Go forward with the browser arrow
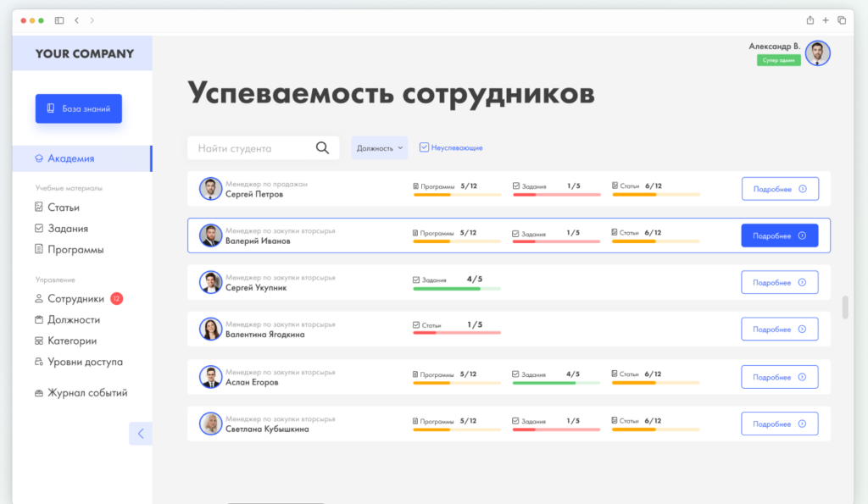 coord(92,20)
